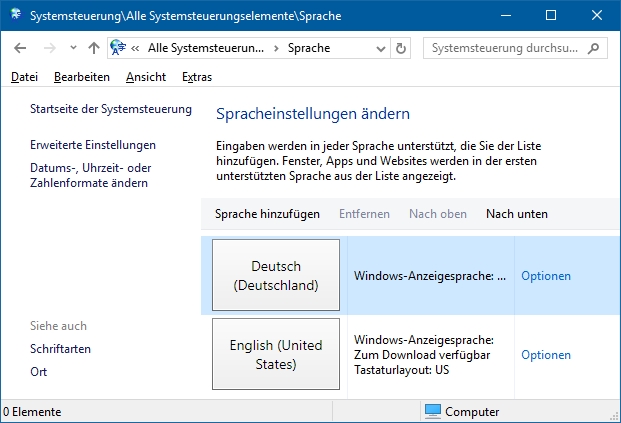Refresh the Sprache page
621x423 pixels.
401,48
